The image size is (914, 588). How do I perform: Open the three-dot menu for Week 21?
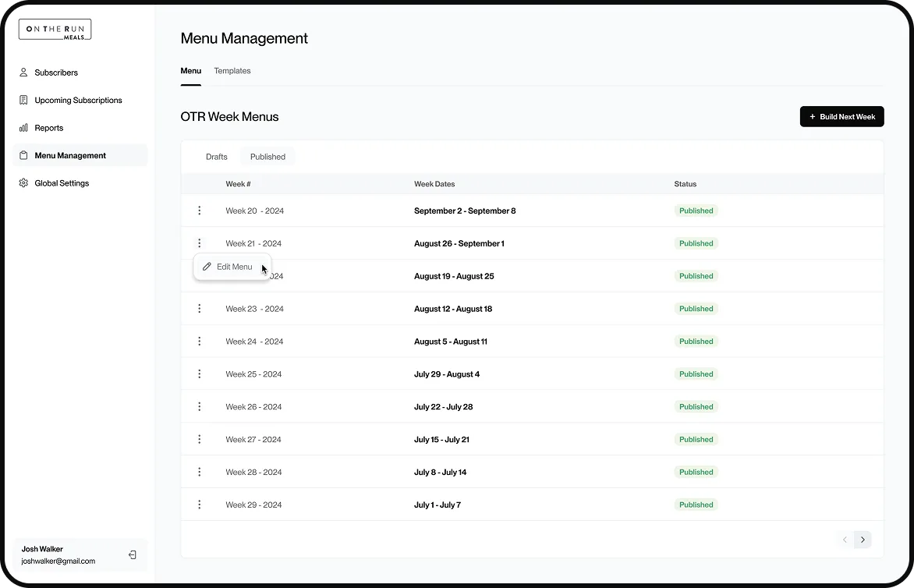[x=200, y=243]
